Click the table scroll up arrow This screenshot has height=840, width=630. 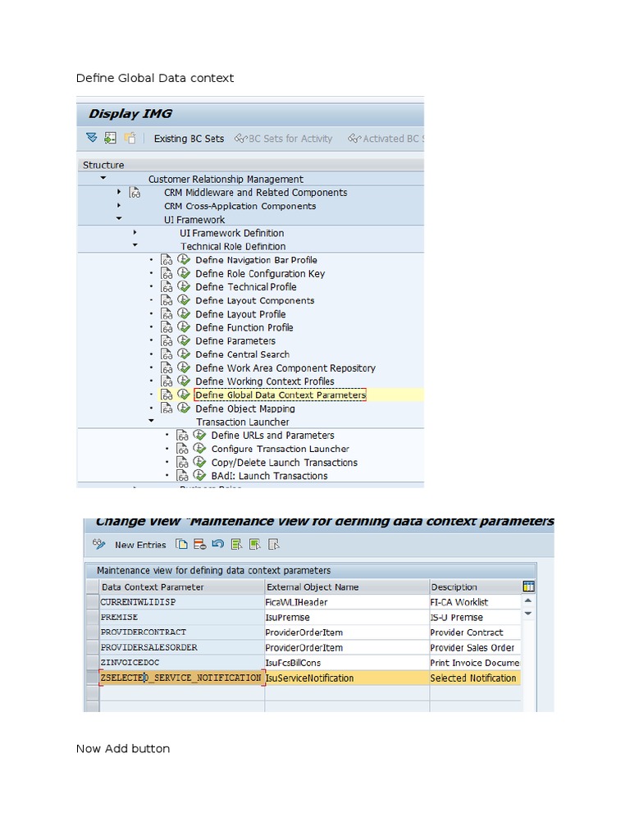[528, 600]
